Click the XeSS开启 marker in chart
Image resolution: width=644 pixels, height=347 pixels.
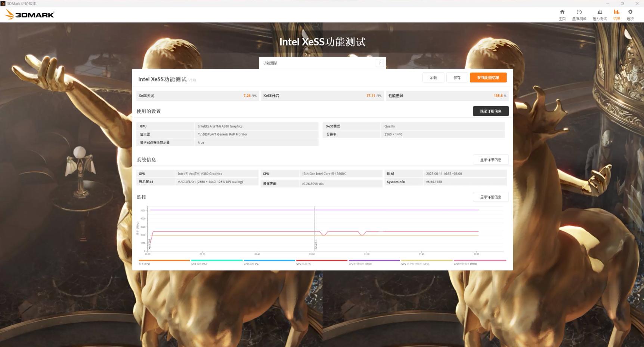(316, 245)
